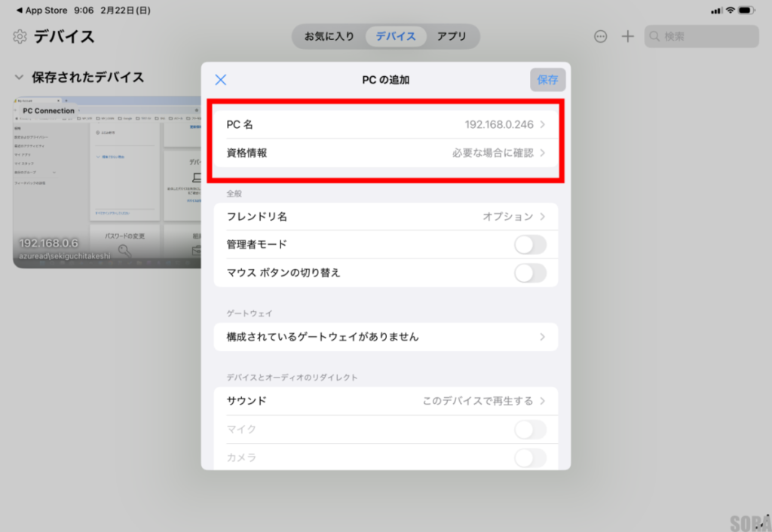Open the 192.168.0.6 device thumbnail
The image size is (772, 532).
[107, 181]
